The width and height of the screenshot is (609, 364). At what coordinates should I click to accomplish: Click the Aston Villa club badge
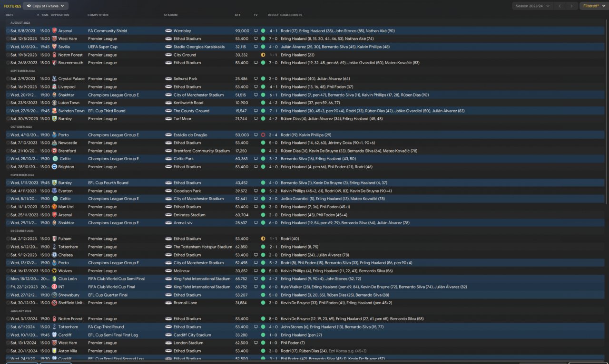click(x=54, y=351)
